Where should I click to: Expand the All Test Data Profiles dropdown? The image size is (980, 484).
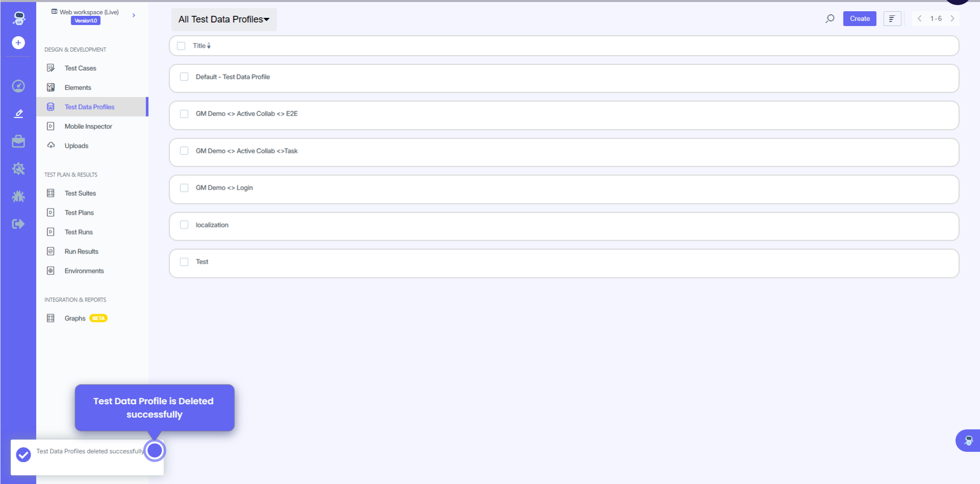point(224,19)
